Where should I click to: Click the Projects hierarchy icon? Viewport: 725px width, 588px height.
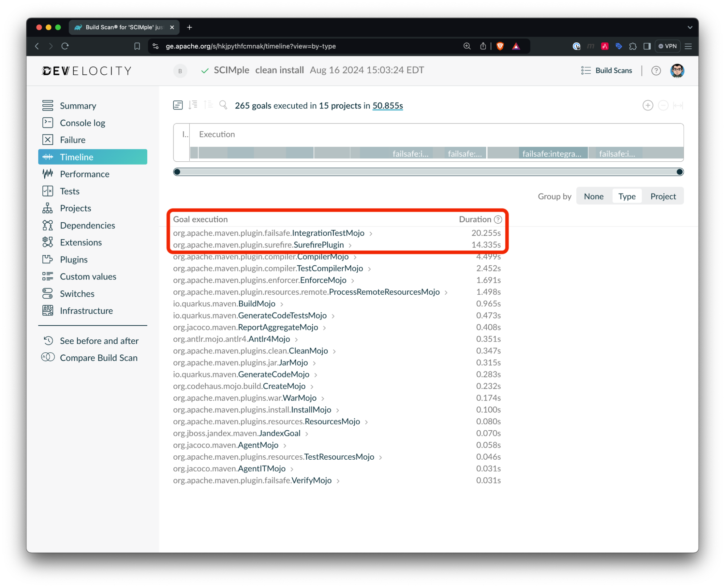tap(48, 208)
